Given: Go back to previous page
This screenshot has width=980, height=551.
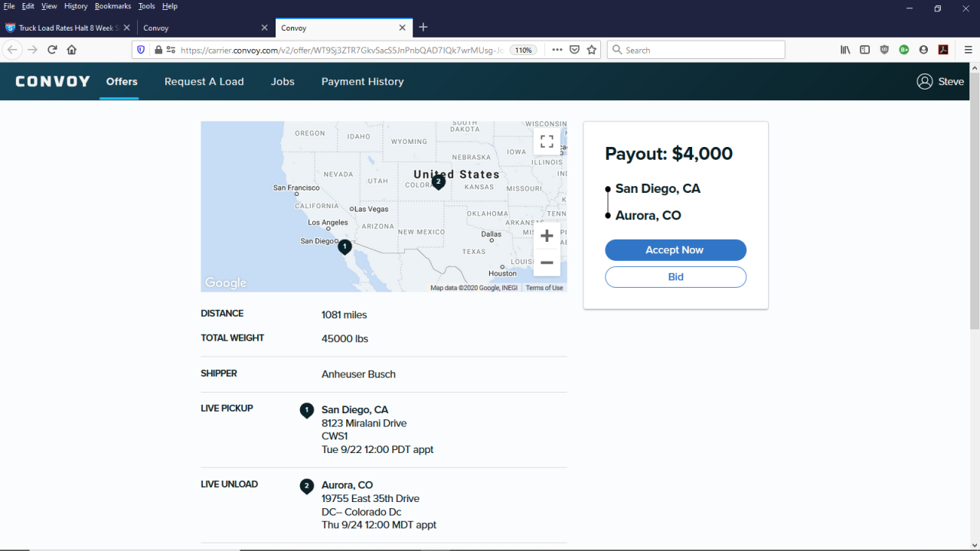Looking at the screenshot, I should coord(12,50).
